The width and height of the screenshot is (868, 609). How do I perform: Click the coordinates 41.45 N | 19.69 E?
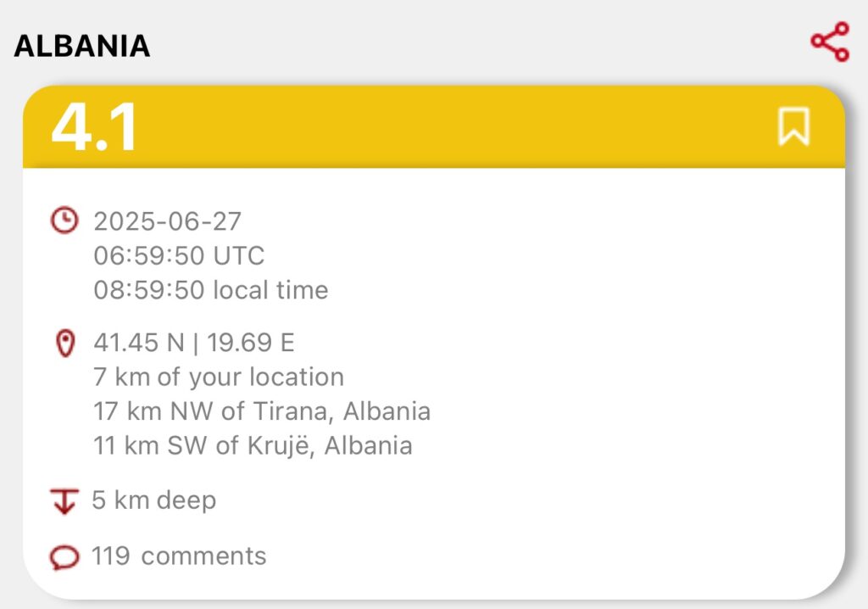click(194, 343)
